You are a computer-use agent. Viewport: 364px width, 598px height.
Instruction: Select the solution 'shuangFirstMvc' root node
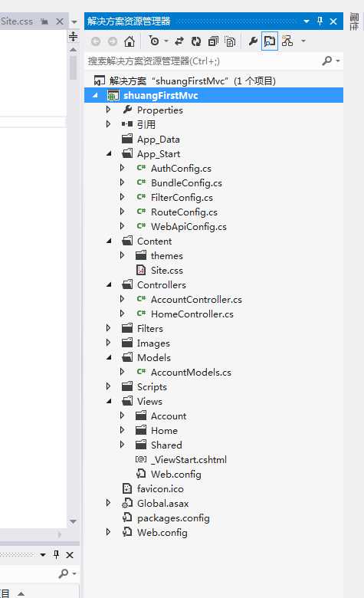[185, 80]
